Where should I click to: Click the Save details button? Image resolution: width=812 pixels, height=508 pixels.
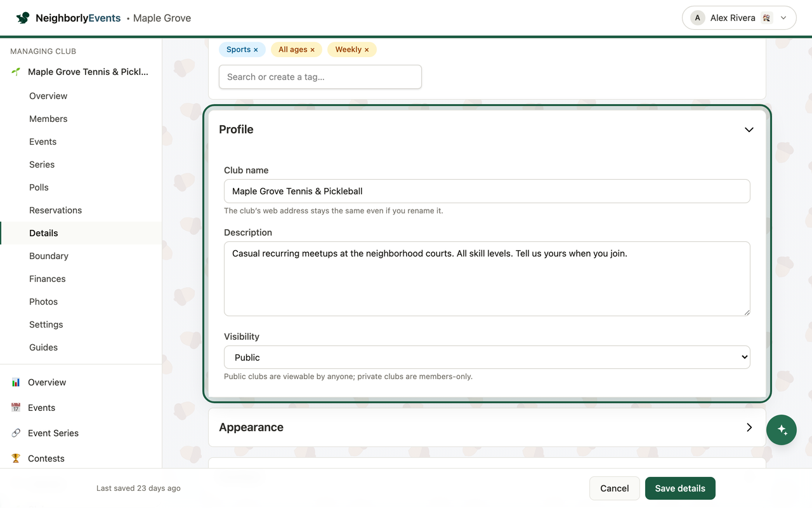pos(680,488)
